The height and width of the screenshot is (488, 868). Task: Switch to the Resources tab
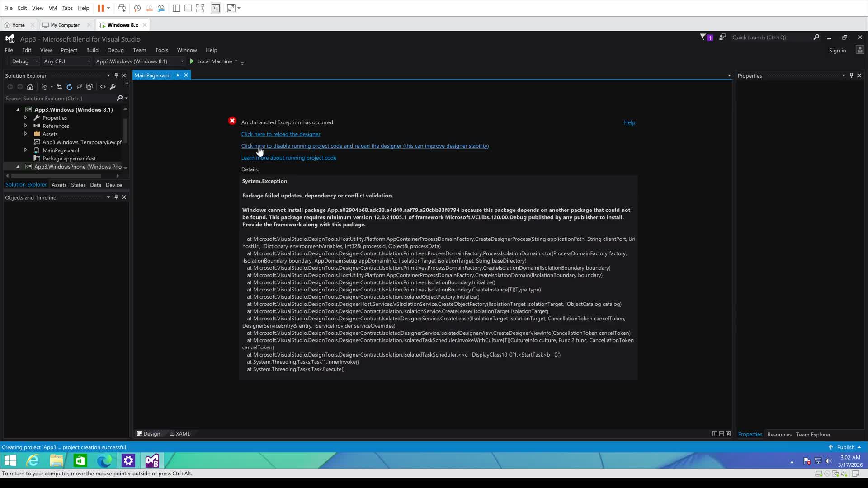pyautogui.click(x=779, y=435)
